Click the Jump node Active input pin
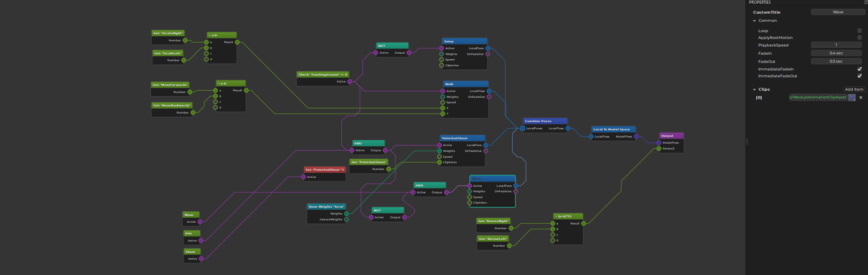868x275 pixels. point(442,48)
